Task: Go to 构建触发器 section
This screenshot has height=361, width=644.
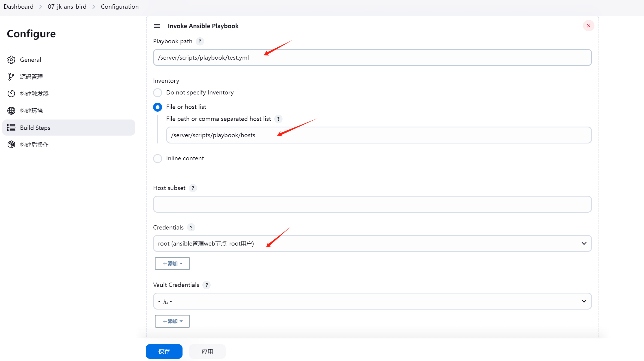Action: (68, 94)
